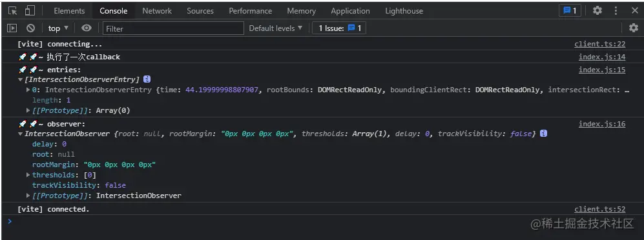This screenshot has width=644, height=240.
Task: Open source link index.js:14
Action: [x=602, y=57]
